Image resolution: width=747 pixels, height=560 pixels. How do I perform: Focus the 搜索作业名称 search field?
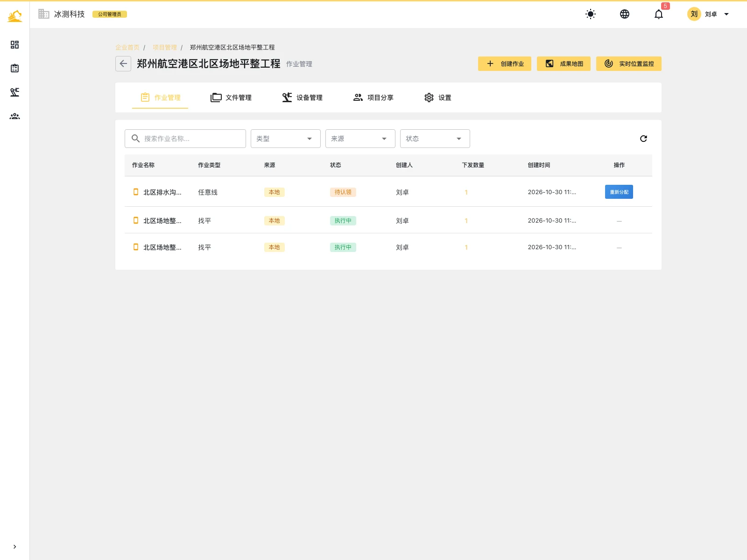[185, 139]
